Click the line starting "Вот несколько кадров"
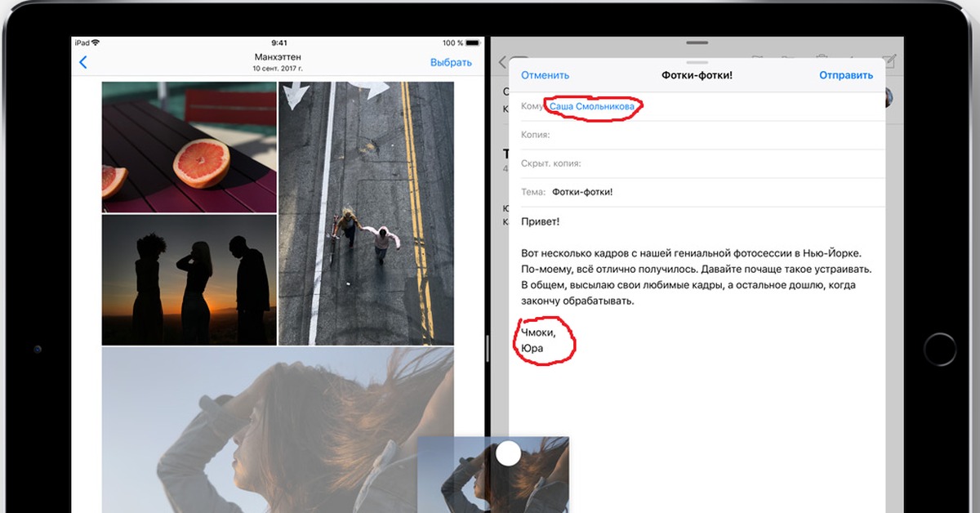 click(691, 253)
